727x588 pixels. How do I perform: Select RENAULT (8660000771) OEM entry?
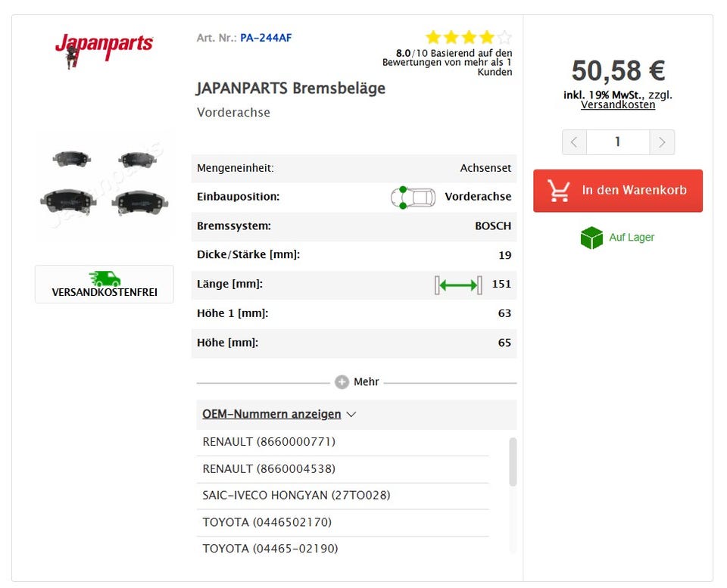(x=269, y=442)
